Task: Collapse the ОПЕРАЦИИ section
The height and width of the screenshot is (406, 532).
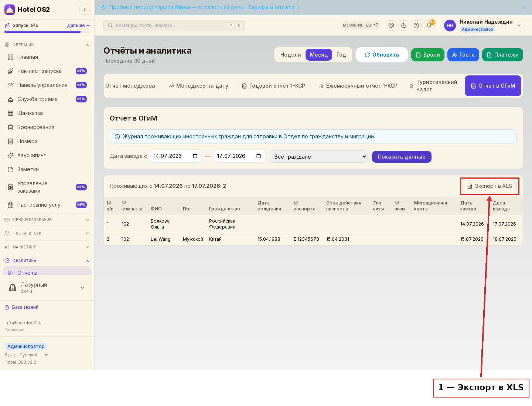Action: pos(47,45)
